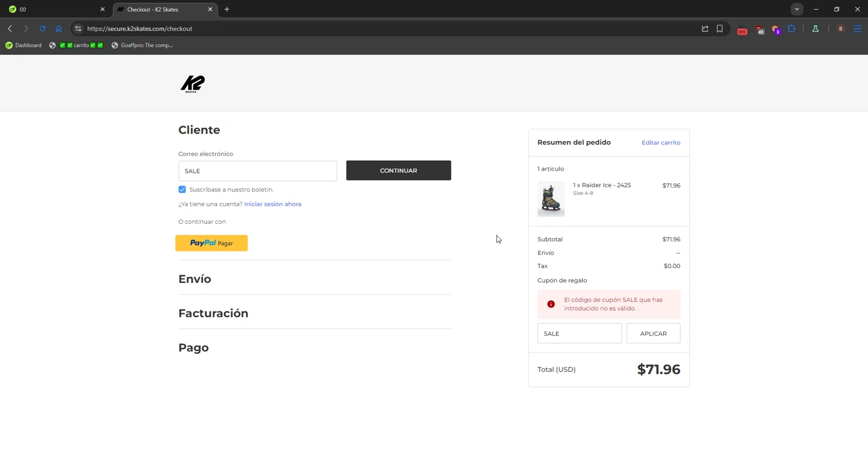Expand the tab list dropdown arrow
Viewport: 868px width, 470px height.
[x=797, y=9]
